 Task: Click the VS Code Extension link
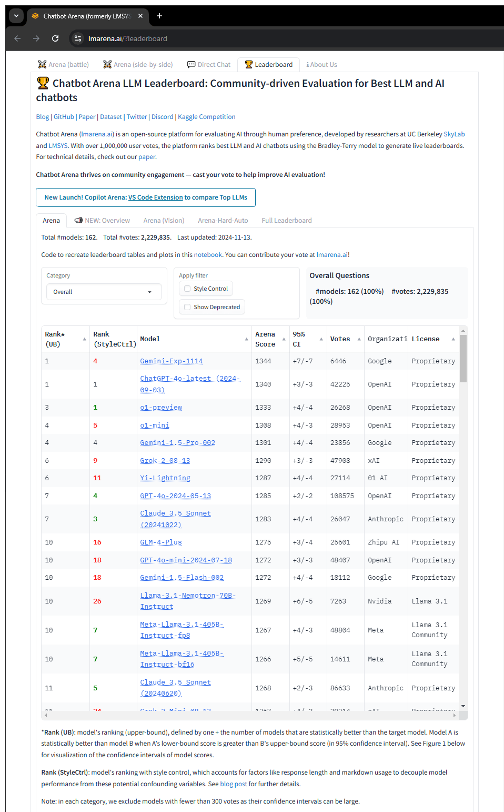click(x=156, y=197)
